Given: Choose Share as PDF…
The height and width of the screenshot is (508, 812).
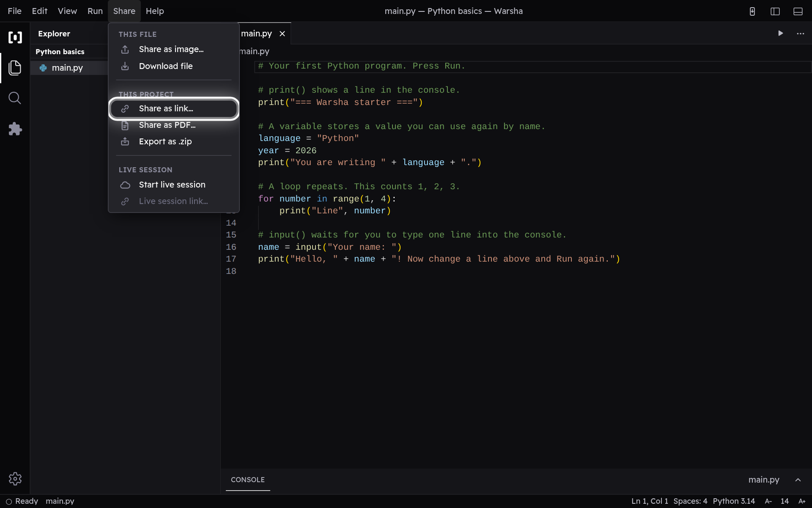Looking at the screenshot, I should [174, 125].
